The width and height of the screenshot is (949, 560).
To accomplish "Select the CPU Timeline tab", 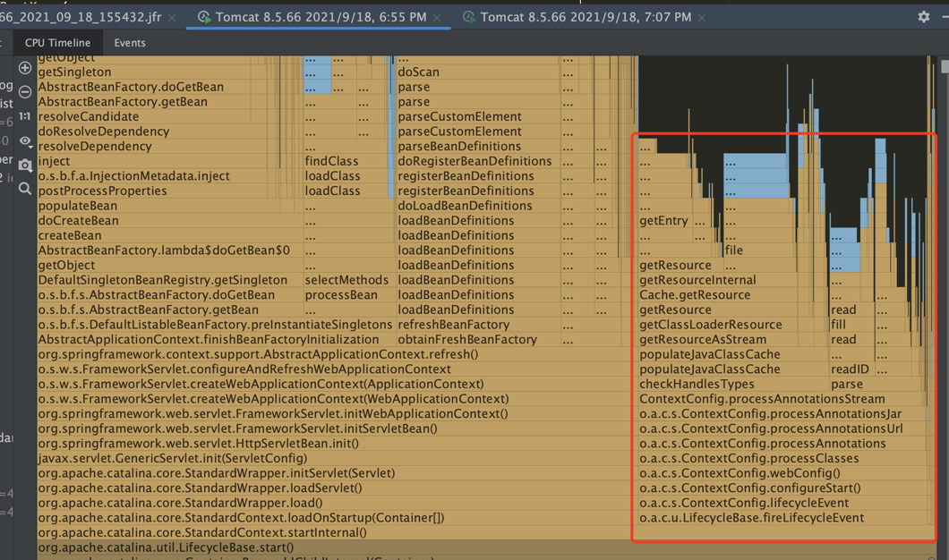I will click(x=57, y=43).
